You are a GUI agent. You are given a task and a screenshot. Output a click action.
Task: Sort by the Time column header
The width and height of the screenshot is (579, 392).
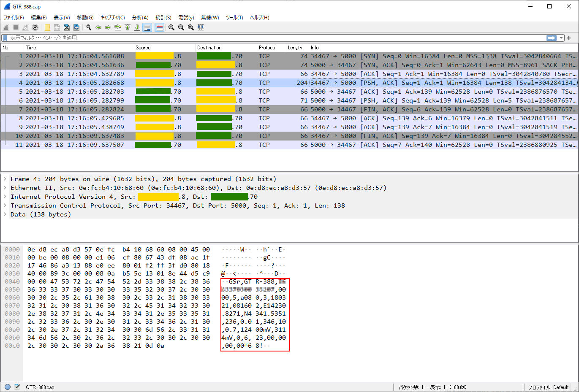tap(79, 48)
